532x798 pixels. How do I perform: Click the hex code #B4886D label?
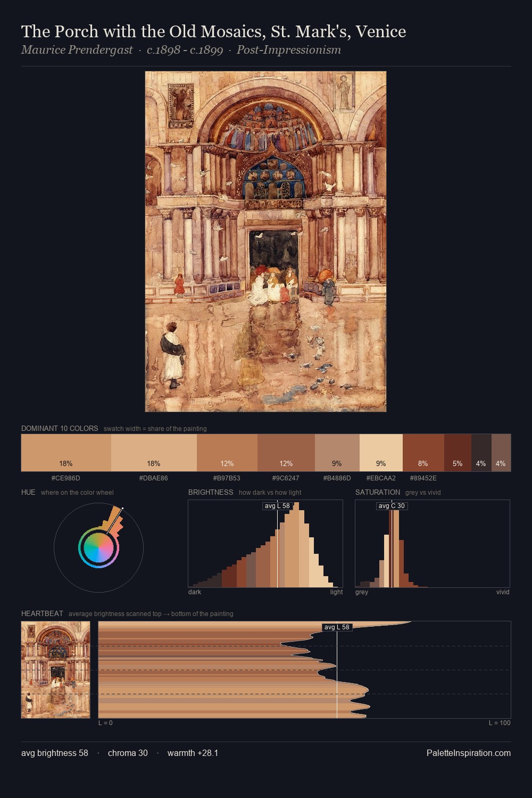[x=337, y=478]
